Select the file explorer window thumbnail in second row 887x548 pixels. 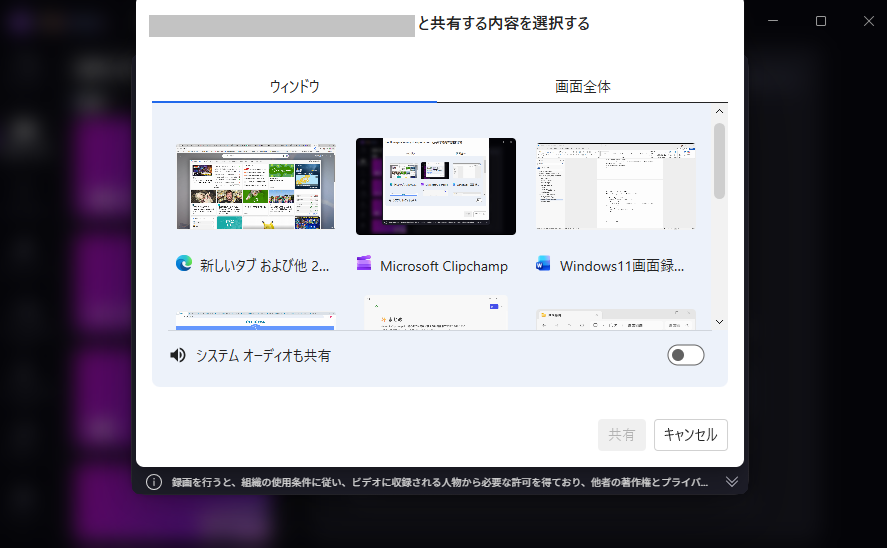615,320
